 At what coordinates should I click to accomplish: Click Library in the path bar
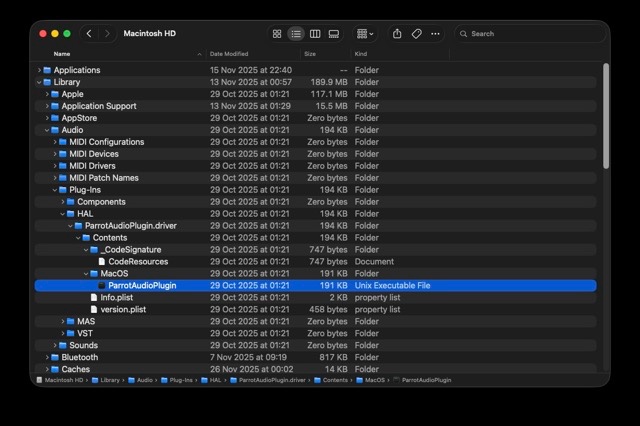(x=110, y=380)
